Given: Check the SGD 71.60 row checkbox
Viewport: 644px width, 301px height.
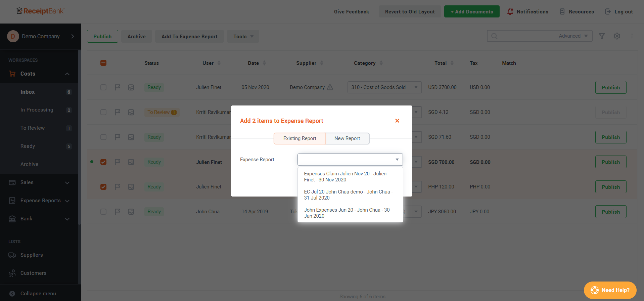Looking at the screenshot, I should coord(103,137).
